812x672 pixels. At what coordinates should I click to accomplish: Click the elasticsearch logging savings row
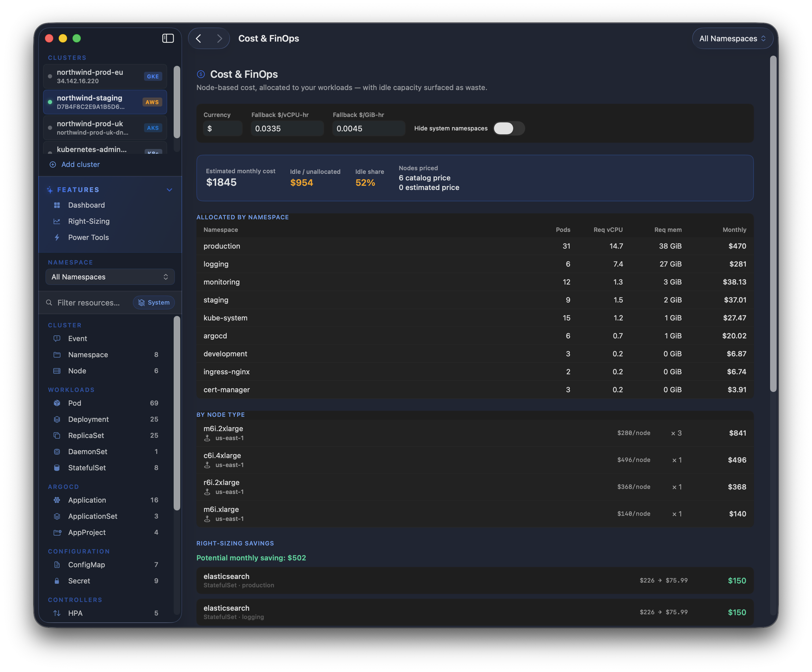tap(475, 612)
